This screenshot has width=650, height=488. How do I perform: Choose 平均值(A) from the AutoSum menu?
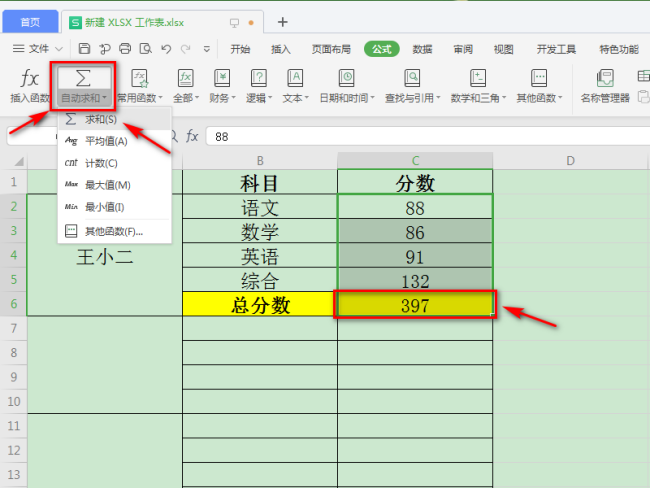pyautogui.click(x=114, y=141)
